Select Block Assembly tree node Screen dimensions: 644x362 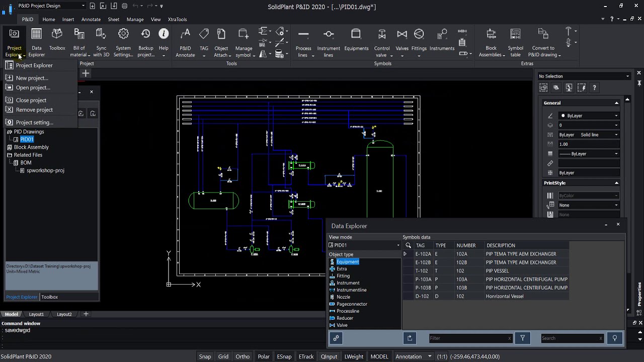coord(31,147)
